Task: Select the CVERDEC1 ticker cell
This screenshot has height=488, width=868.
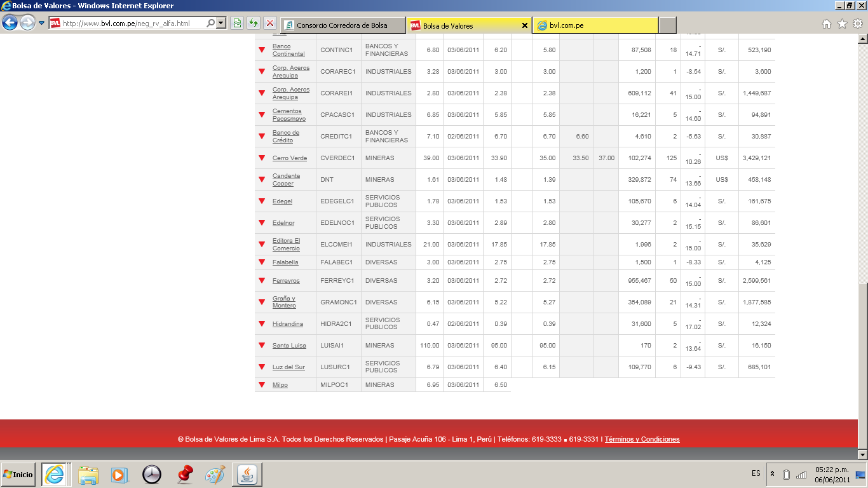Action: click(337, 158)
